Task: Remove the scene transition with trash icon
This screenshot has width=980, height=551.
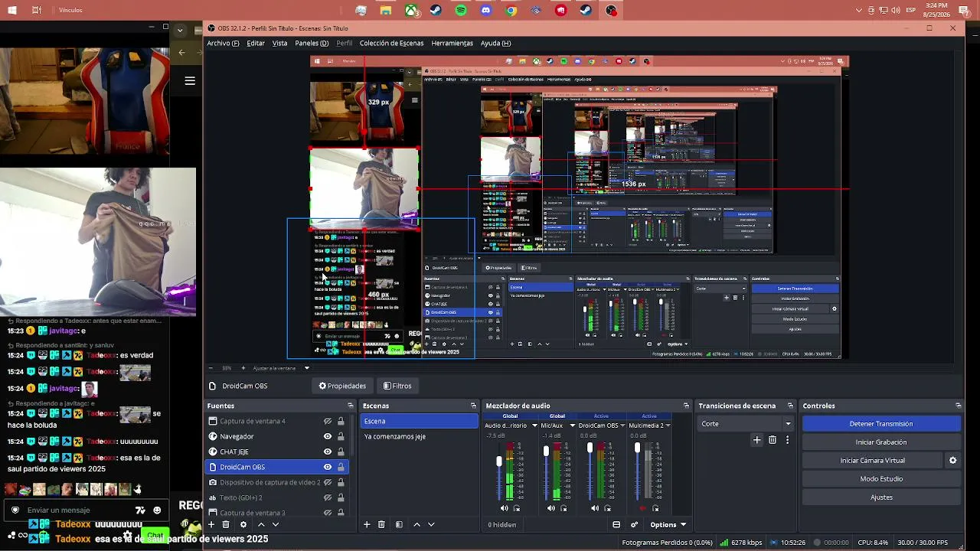Action: coord(773,440)
